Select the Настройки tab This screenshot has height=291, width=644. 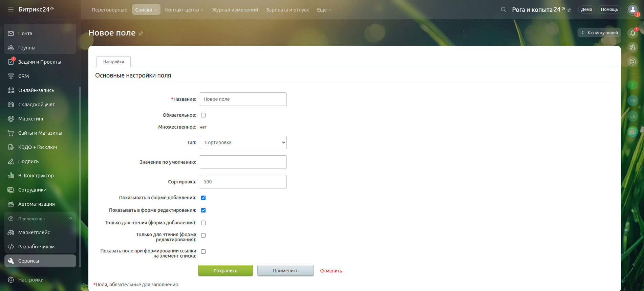[x=113, y=62]
